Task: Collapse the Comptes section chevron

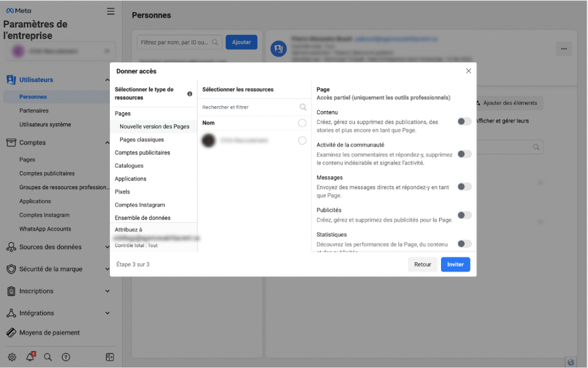Action: (x=107, y=143)
